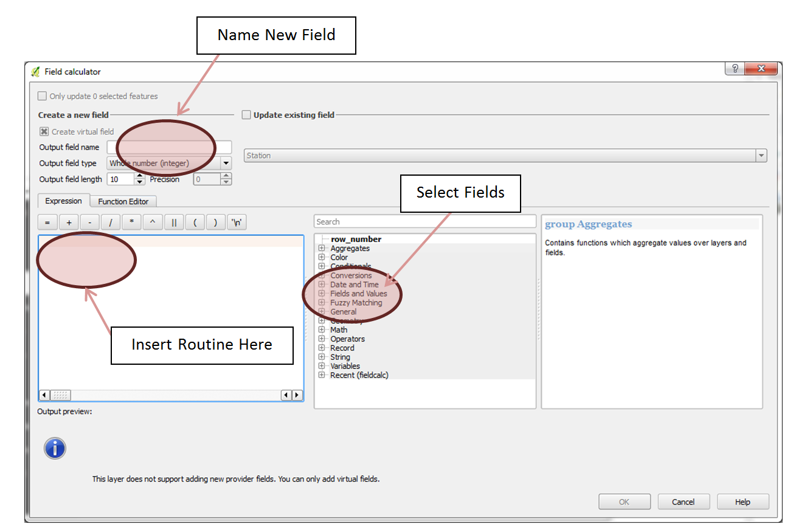Viewport: 807px width, 532px height.
Task: Insert the opening parenthesis button
Action: click(x=195, y=223)
